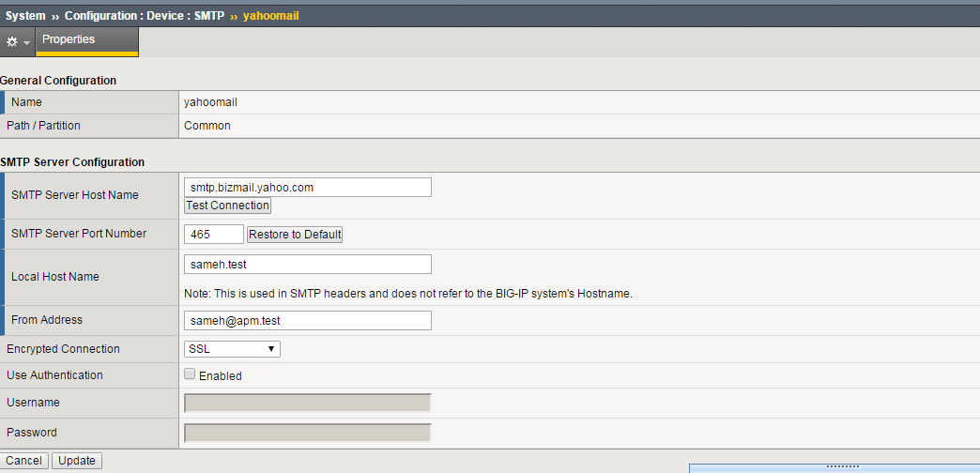Click the General Configuration section header
The width and height of the screenshot is (980, 473).
[x=58, y=81]
